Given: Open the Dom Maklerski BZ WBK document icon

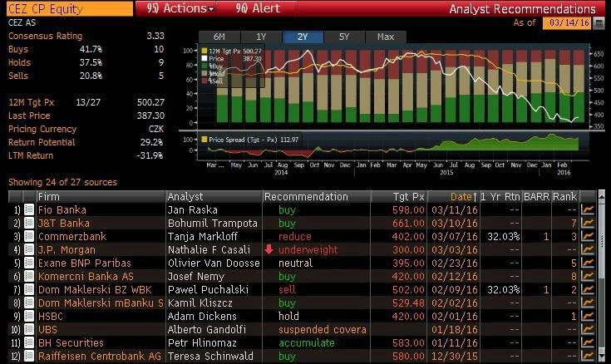Looking at the screenshot, I should 29,289.
